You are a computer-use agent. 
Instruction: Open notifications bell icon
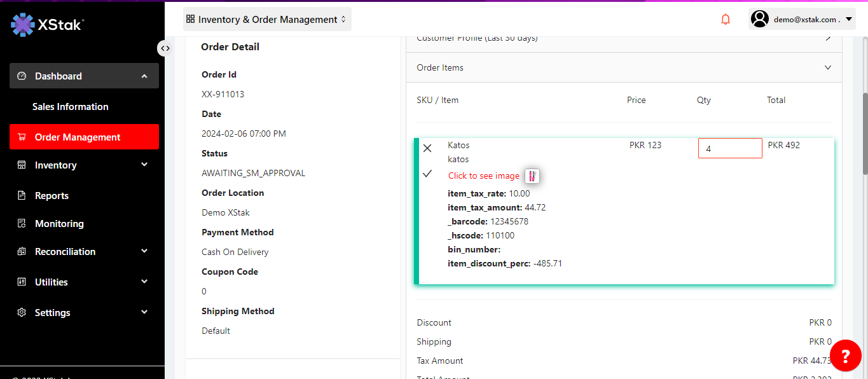[x=726, y=20]
